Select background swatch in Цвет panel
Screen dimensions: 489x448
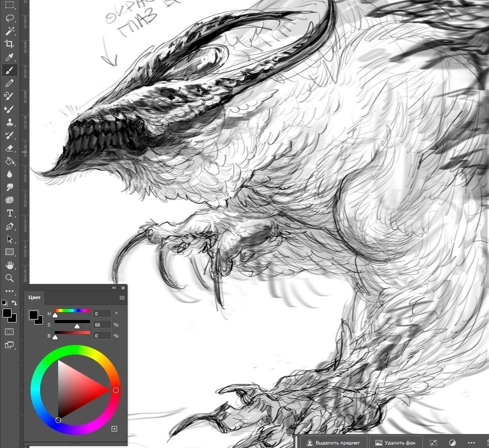(40, 322)
